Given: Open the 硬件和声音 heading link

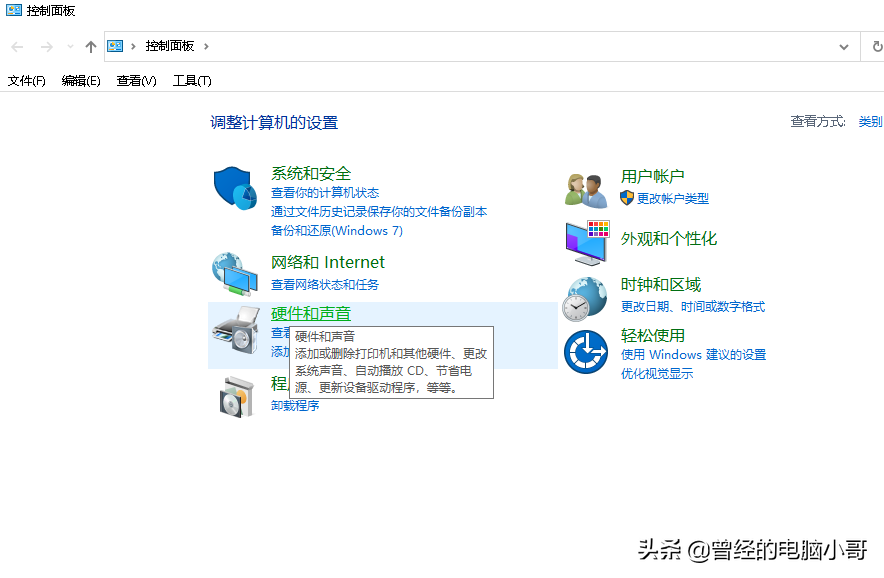Looking at the screenshot, I should (311, 314).
